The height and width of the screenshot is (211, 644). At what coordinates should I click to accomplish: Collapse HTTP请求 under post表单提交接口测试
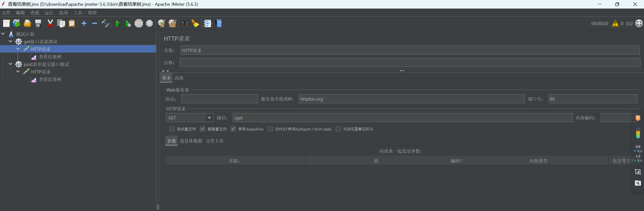(18, 71)
